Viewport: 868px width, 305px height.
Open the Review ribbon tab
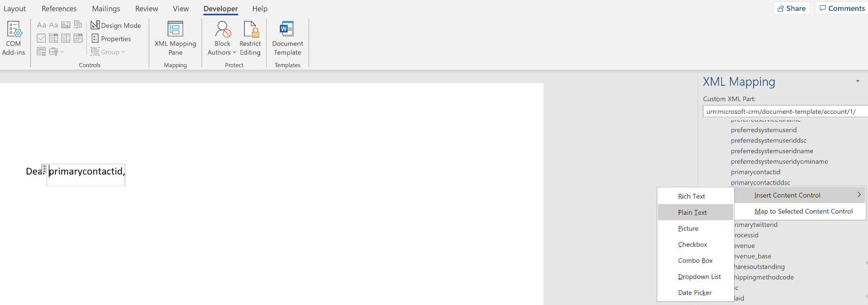[147, 9]
